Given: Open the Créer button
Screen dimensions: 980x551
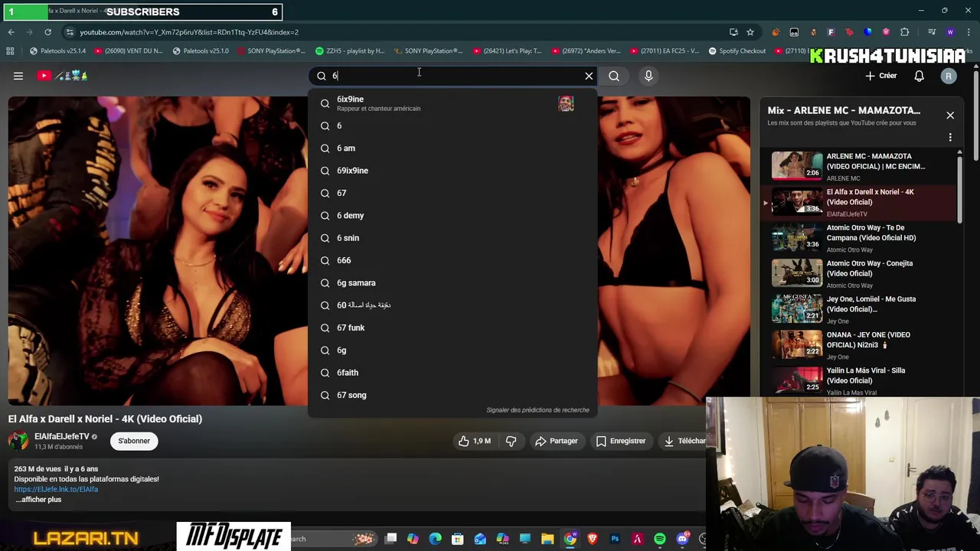Looking at the screenshot, I should 881,76.
